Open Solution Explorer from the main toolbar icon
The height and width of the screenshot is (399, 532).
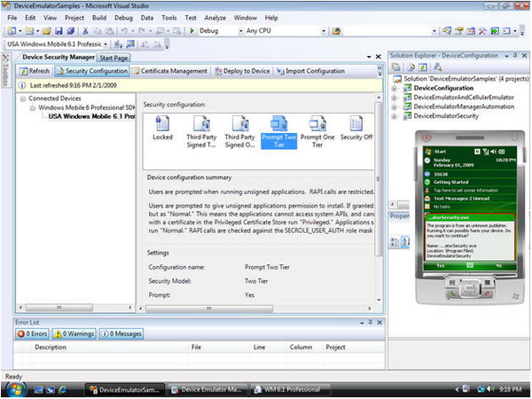pos(447,31)
